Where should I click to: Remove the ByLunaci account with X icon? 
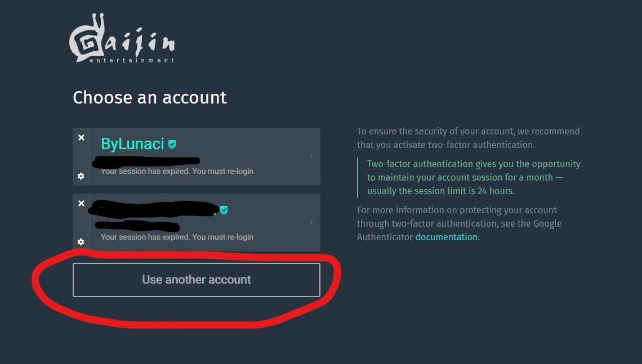[x=81, y=137]
